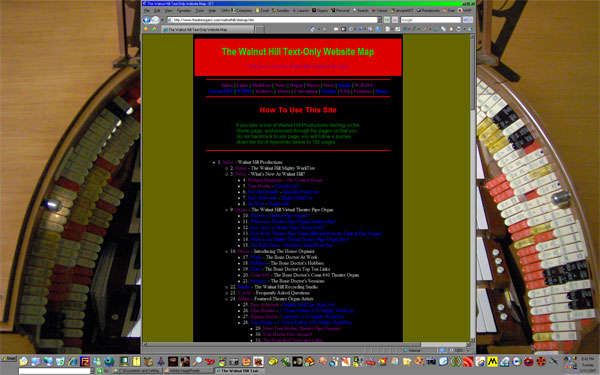Click the browser Back arrow button
The width and height of the screenshot is (600, 375).
(x=147, y=20)
